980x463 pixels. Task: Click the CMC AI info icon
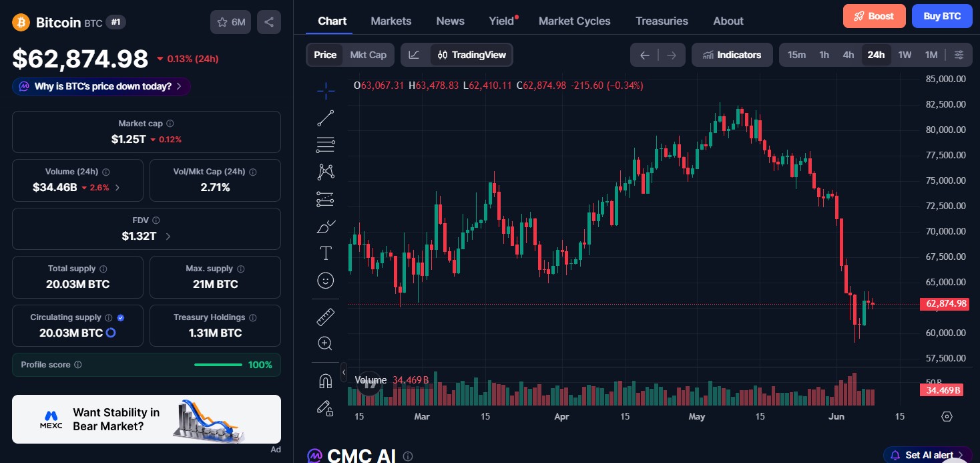(408, 456)
